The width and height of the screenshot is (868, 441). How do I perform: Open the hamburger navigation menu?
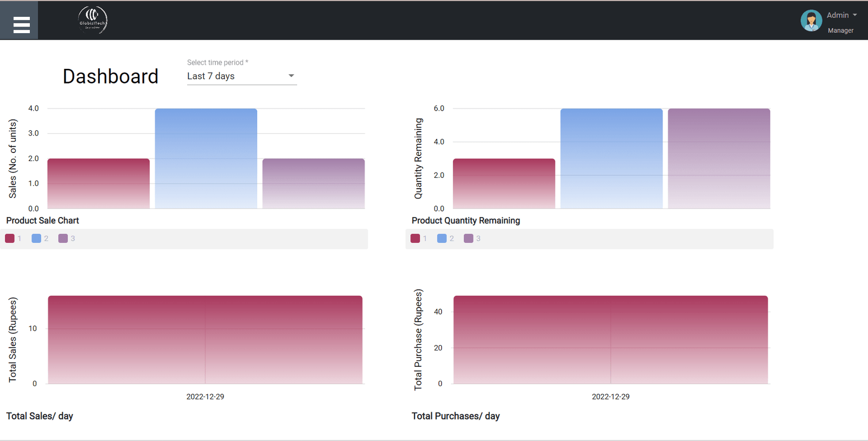pyautogui.click(x=21, y=24)
